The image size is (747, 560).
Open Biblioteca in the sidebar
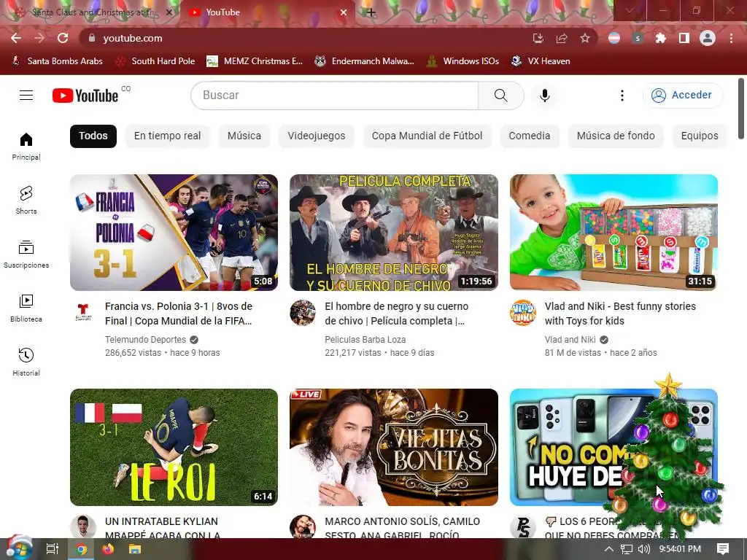tap(26, 308)
